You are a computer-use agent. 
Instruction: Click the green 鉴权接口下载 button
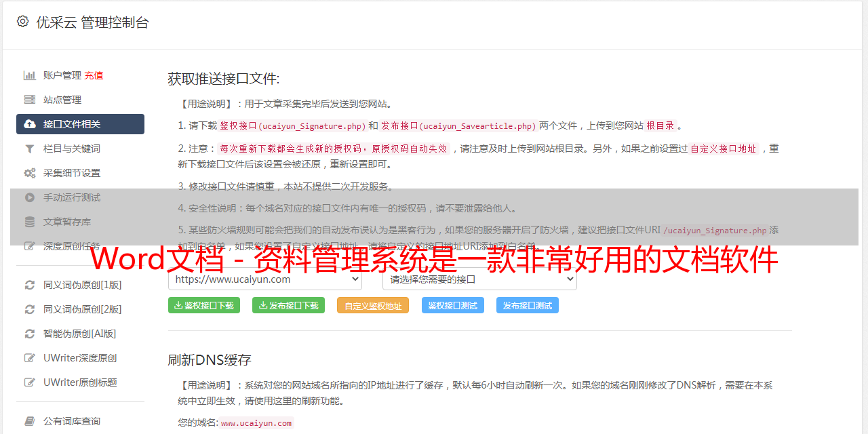click(x=203, y=305)
